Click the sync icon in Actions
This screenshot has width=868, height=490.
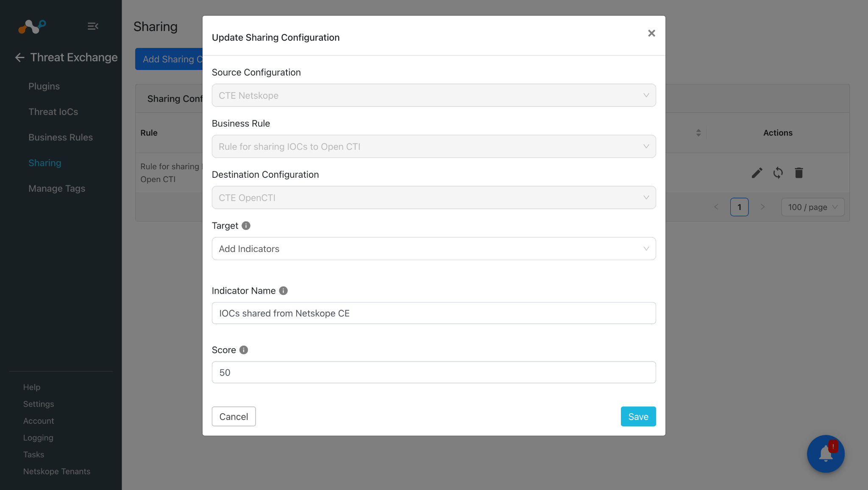[x=778, y=173]
